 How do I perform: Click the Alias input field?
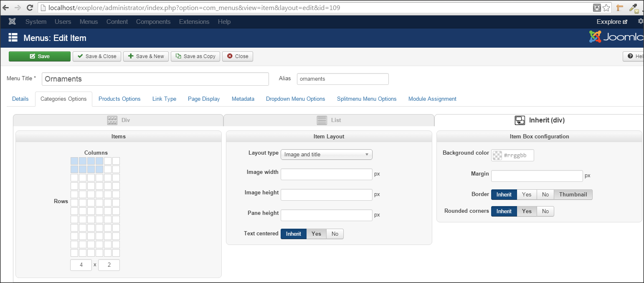343,79
